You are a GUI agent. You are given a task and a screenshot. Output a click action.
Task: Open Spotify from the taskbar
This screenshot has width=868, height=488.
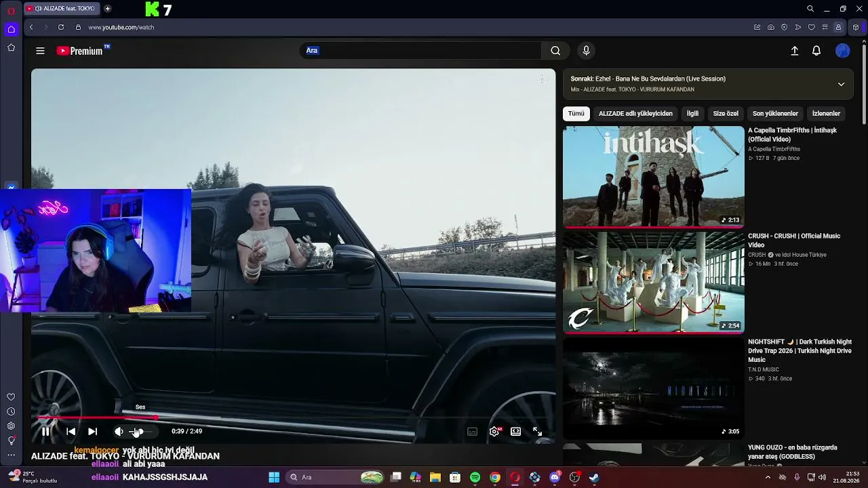475,477
